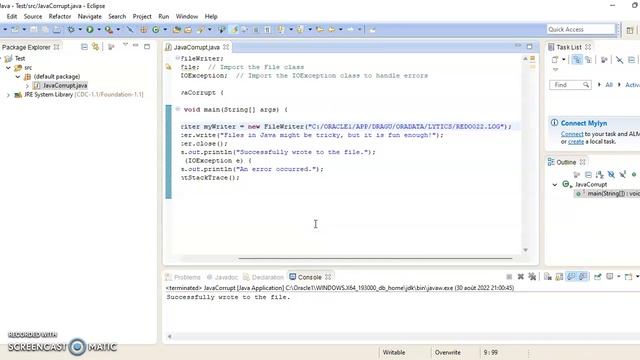Screen dimensions: 640x360
Task: Click the console Terminate square icon
Action: click(509, 277)
